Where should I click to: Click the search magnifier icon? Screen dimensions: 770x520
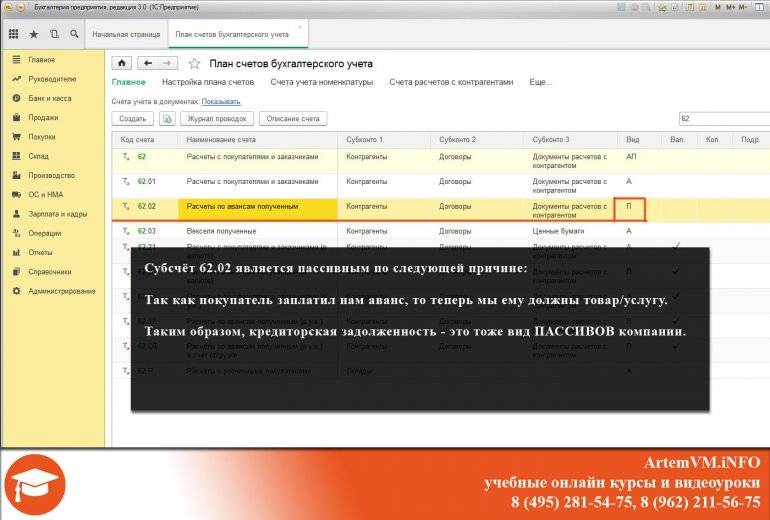pos(74,34)
